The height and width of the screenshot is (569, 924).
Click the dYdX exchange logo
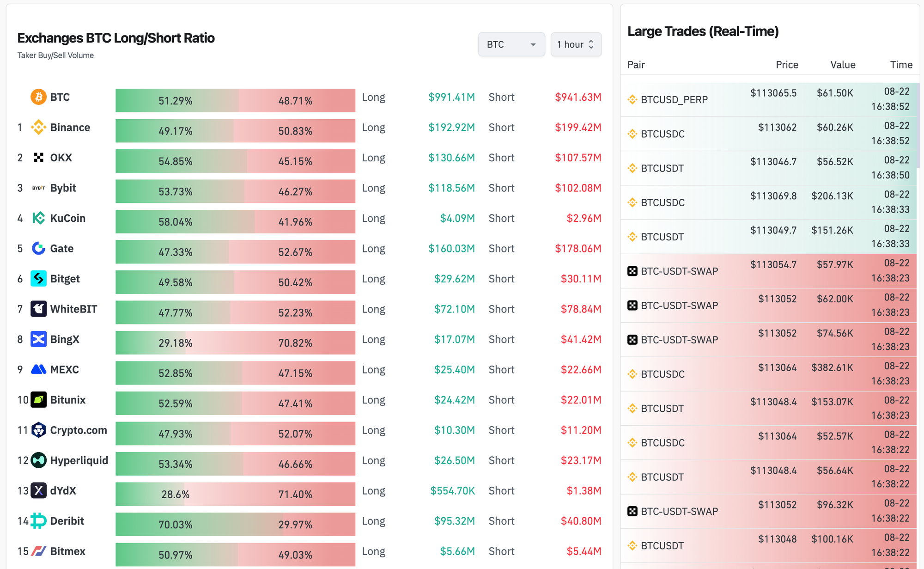pos(38,491)
